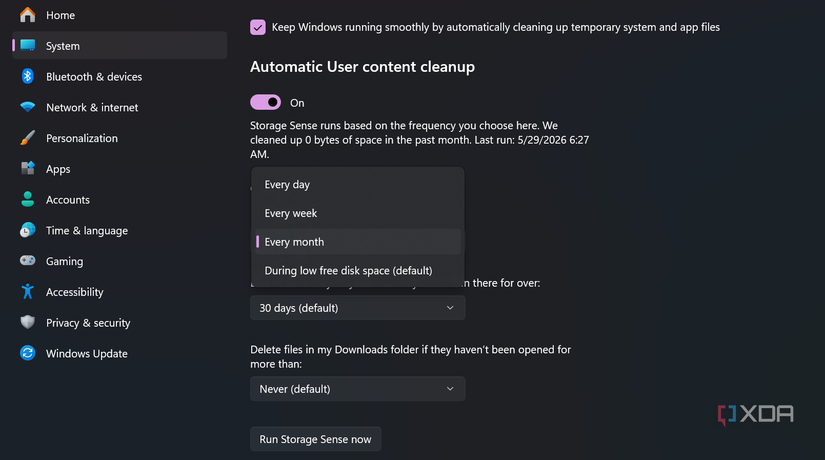This screenshot has height=460, width=825.
Task: Click the Bluetooth icon in sidebar
Action: tap(27, 76)
